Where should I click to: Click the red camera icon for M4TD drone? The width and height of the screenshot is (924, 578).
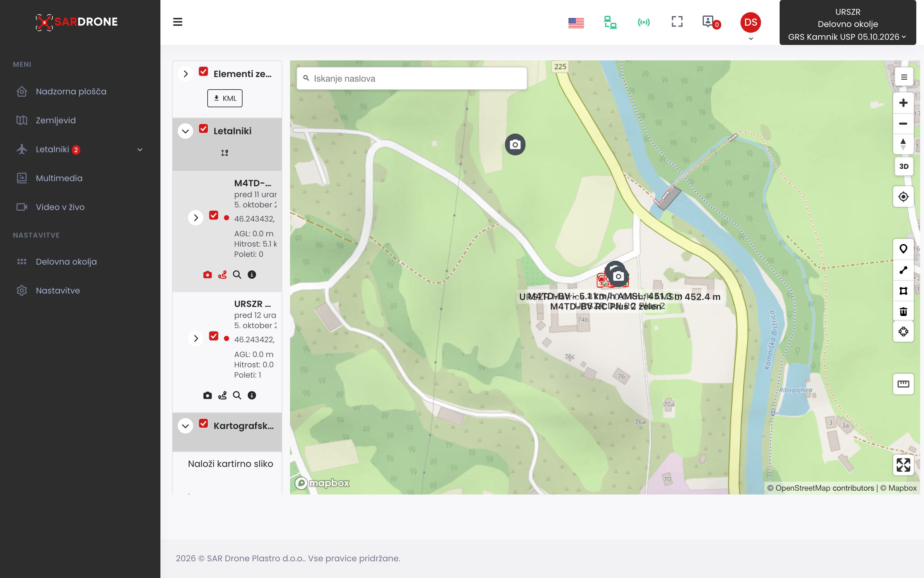pyautogui.click(x=207, y=275)
